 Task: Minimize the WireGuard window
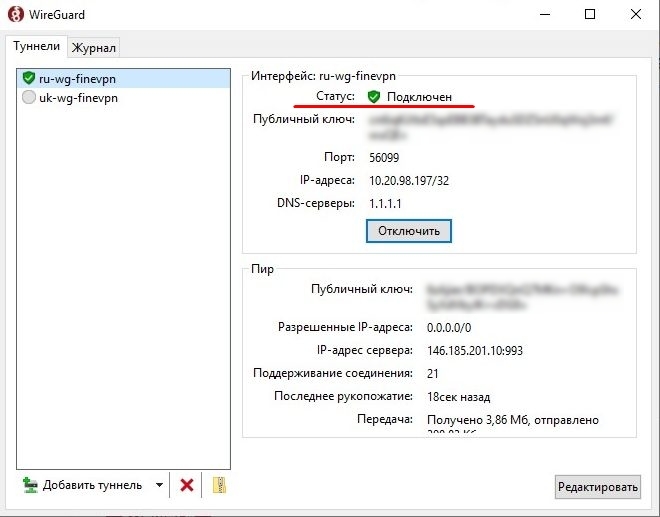[545, 14]
